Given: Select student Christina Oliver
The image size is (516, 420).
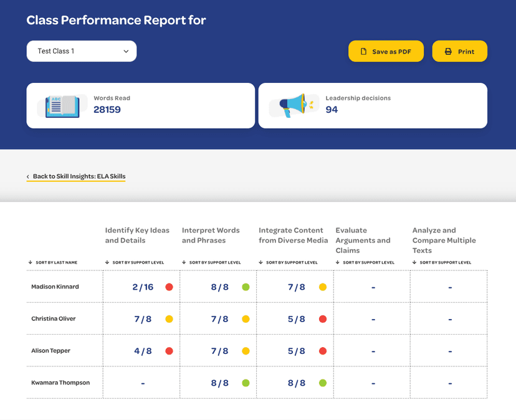Looking at the screenshot, I should tap(54, 319).
